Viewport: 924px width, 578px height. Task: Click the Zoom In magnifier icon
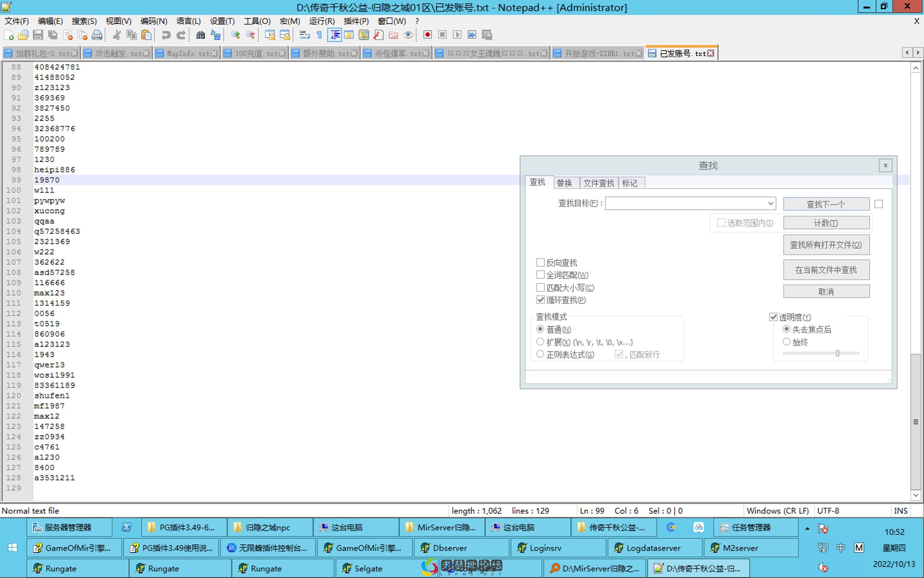coord(235,35)
